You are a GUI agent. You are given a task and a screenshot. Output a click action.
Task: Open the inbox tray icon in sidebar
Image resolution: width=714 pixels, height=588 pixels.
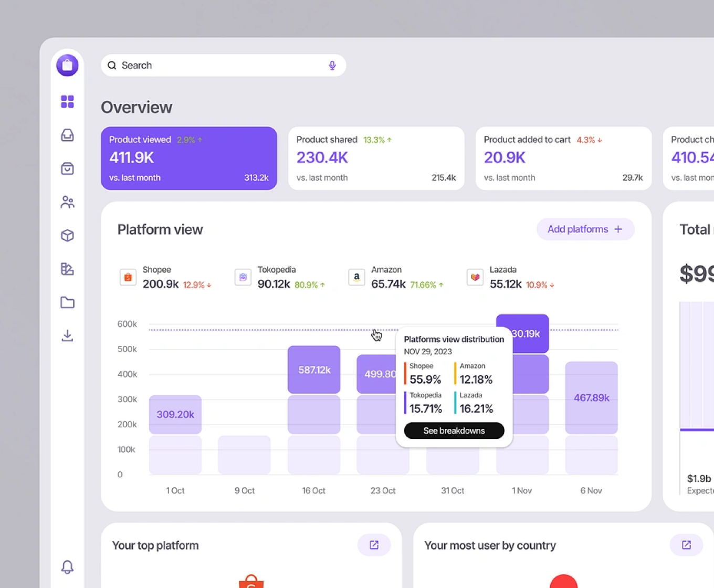[x=67, y=135]
